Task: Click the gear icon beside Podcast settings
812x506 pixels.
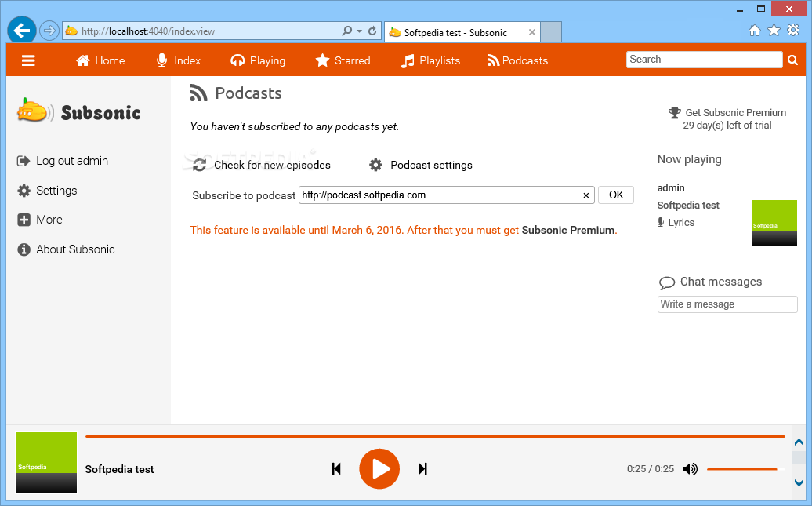Action: 375,166
